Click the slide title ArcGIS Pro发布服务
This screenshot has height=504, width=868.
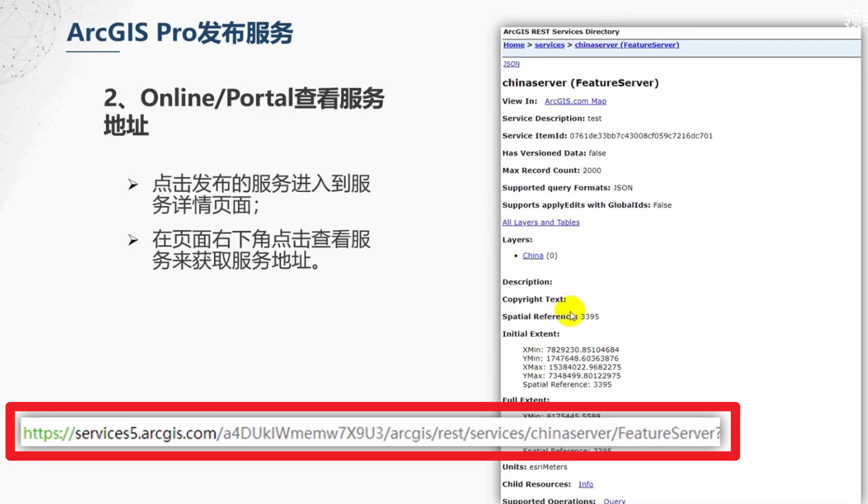click(x=180, y=33)
